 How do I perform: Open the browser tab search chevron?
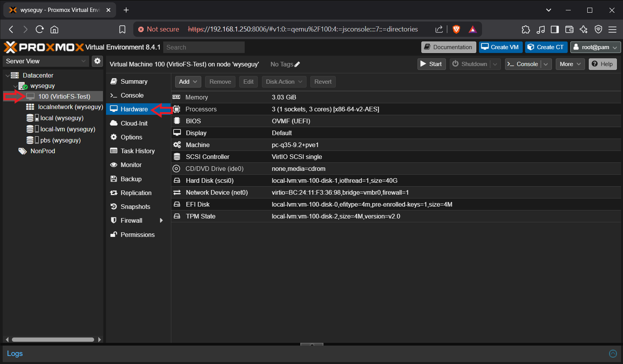tap(548, 10)
